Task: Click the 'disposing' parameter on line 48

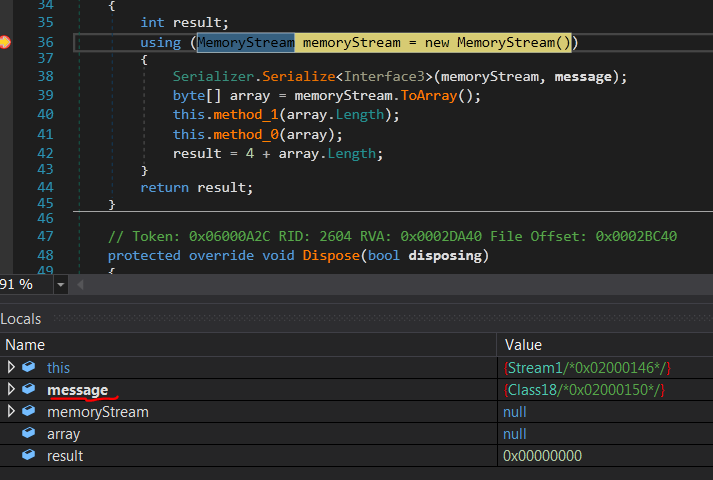Action: coord(445,255)
